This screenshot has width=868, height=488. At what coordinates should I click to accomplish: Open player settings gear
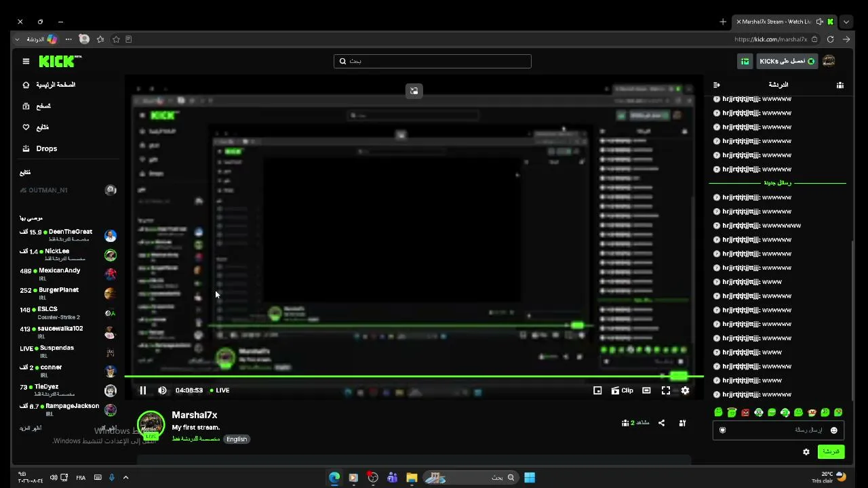pyautogui.click(x=685, y=390)
